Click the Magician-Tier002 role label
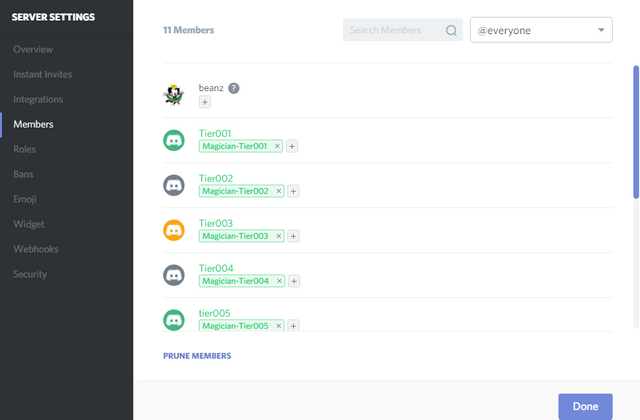This screenshot has height=420, width=640. point(236,191)
